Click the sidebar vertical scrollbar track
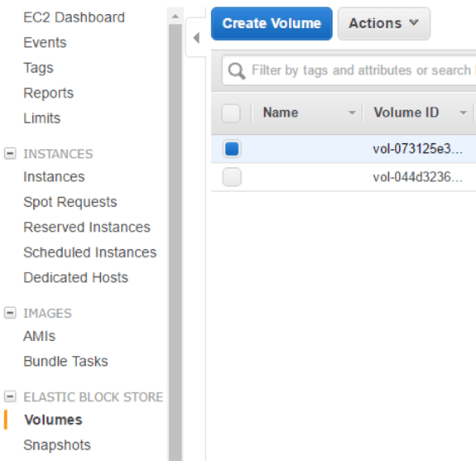The width and height of the screenshot is (476, 461). pyautogui.click(x=175, y=243)
